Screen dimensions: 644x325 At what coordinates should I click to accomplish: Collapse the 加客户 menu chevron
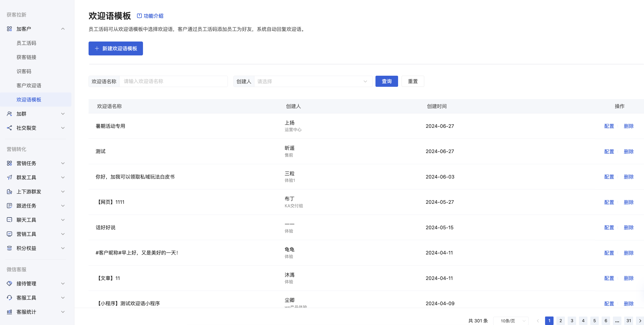click(63, 29)
